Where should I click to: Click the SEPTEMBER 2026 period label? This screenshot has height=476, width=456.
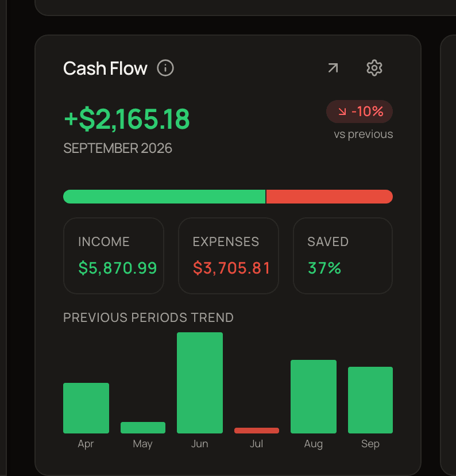click(118, 148)
